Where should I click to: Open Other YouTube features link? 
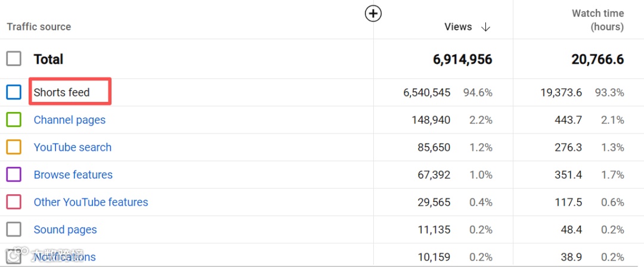[x=91, y=202]
